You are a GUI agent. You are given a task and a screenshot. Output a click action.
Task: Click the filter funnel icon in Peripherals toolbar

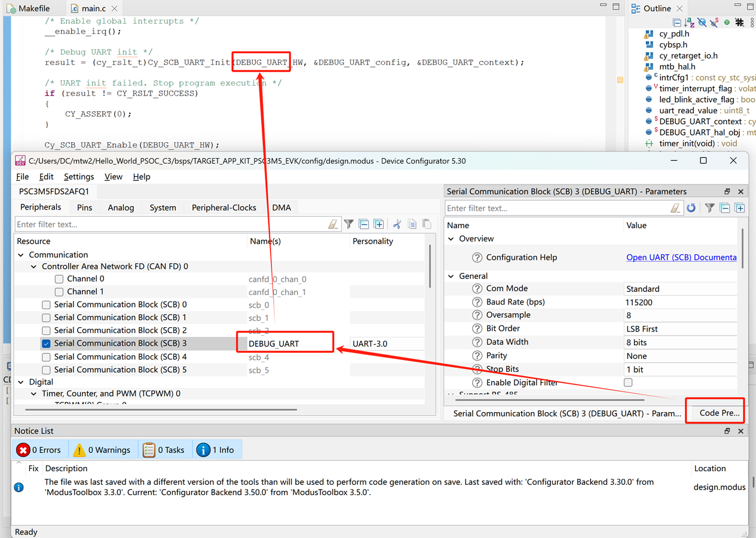(349, 224)
